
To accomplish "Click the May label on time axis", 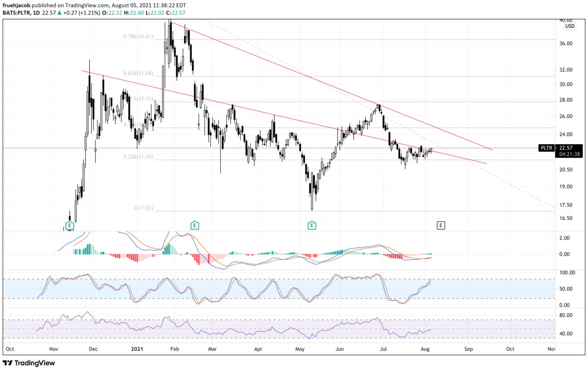I will click(x=300, y=349).
